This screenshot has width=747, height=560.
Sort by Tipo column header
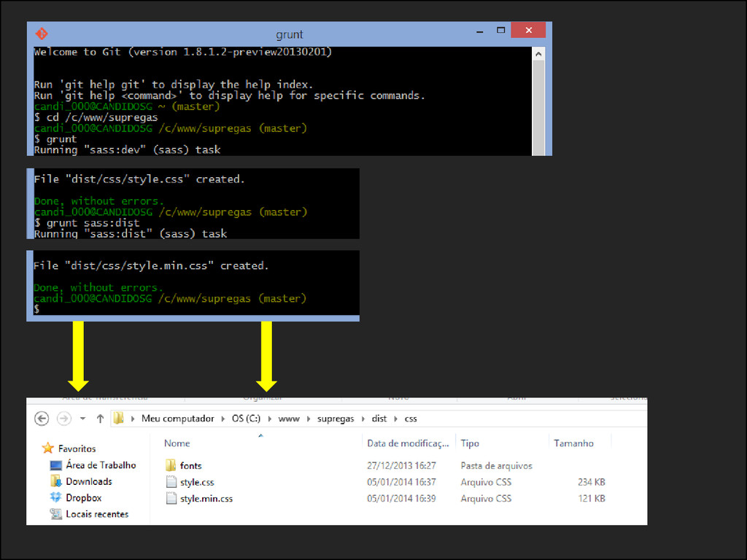470,443
